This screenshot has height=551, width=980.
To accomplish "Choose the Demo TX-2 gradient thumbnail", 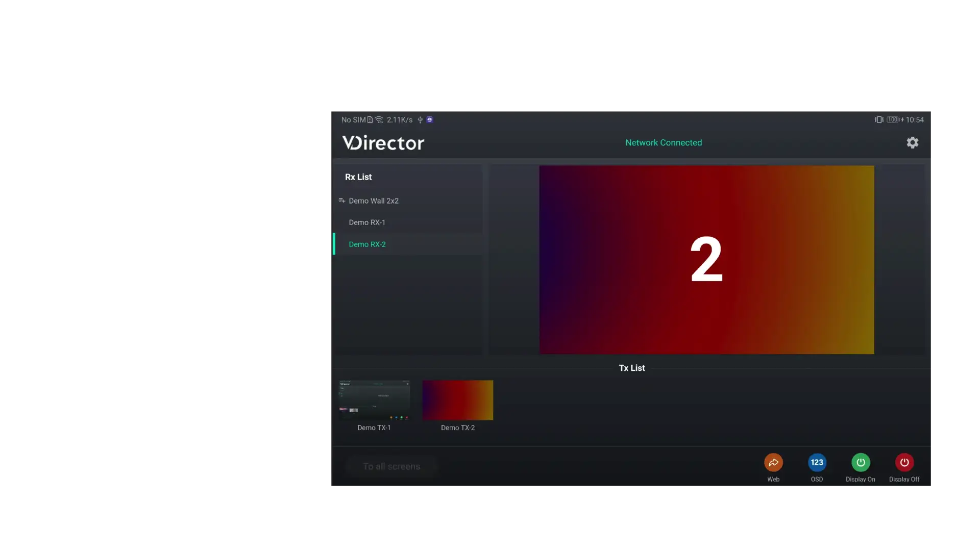I will pos(457,400).
